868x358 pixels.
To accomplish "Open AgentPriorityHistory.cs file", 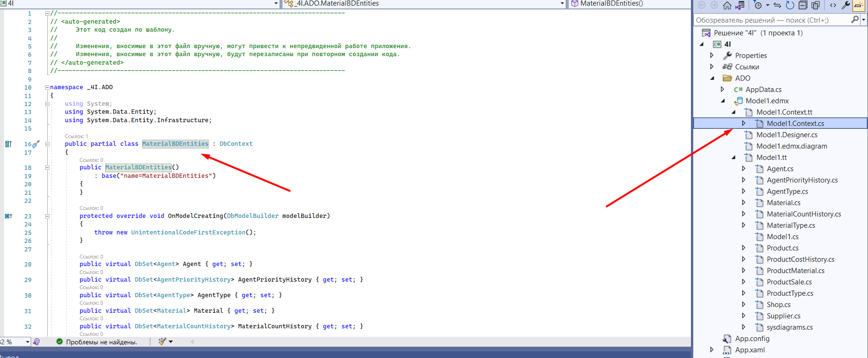I will coord(802,180).
